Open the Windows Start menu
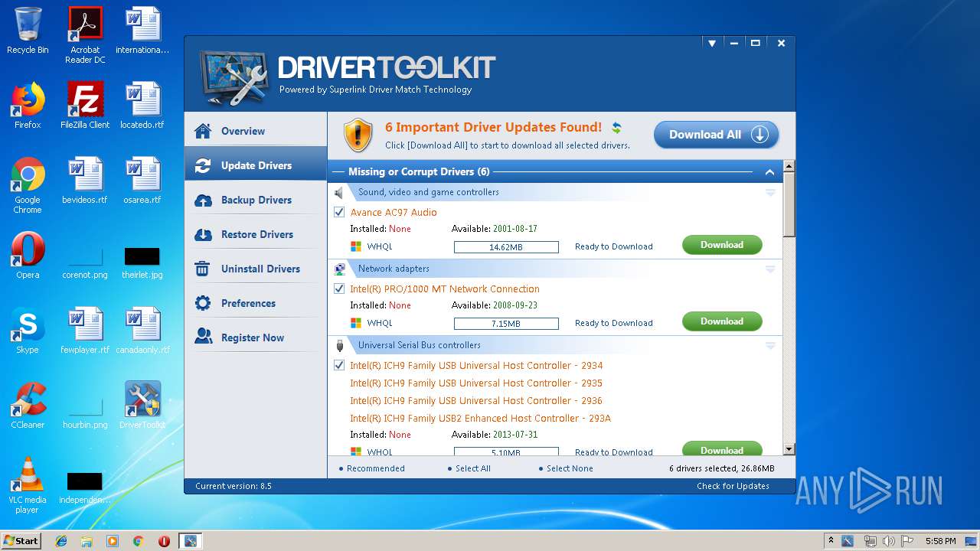This screenshot has height=551, width=980. (x=21, y=541)
